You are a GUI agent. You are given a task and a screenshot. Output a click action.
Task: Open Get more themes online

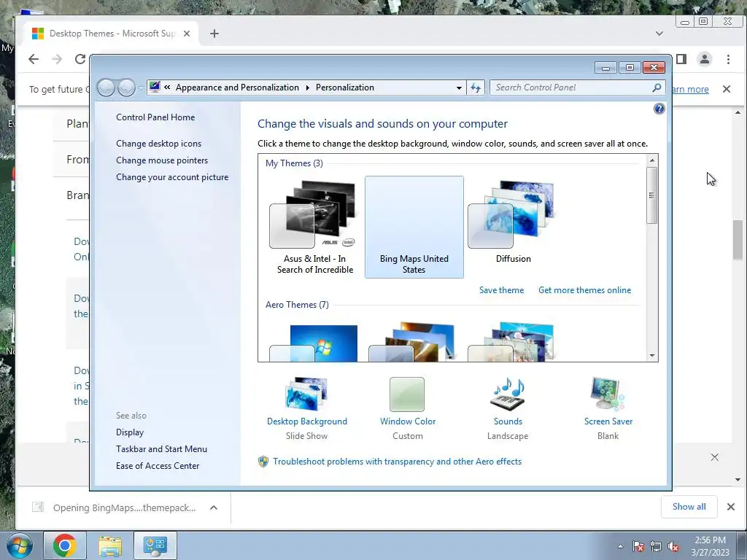tap(584, 290)
